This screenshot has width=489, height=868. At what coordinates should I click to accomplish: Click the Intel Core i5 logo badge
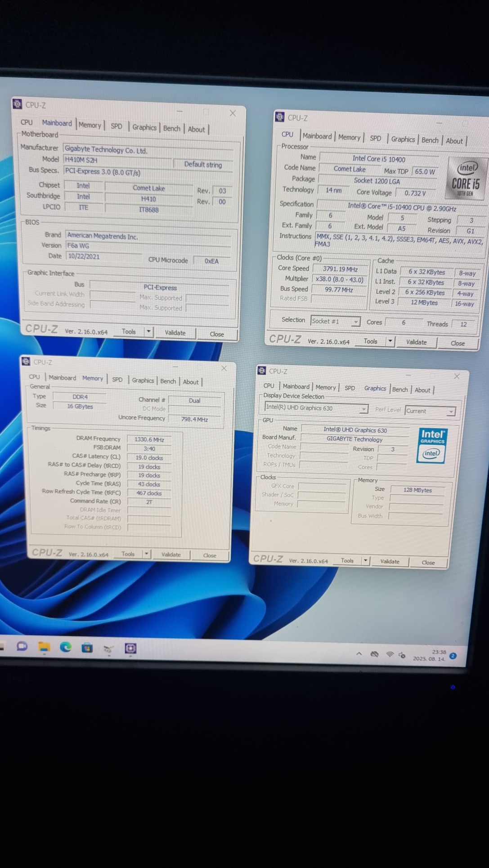pyautogui.click(x=466, y=179)
